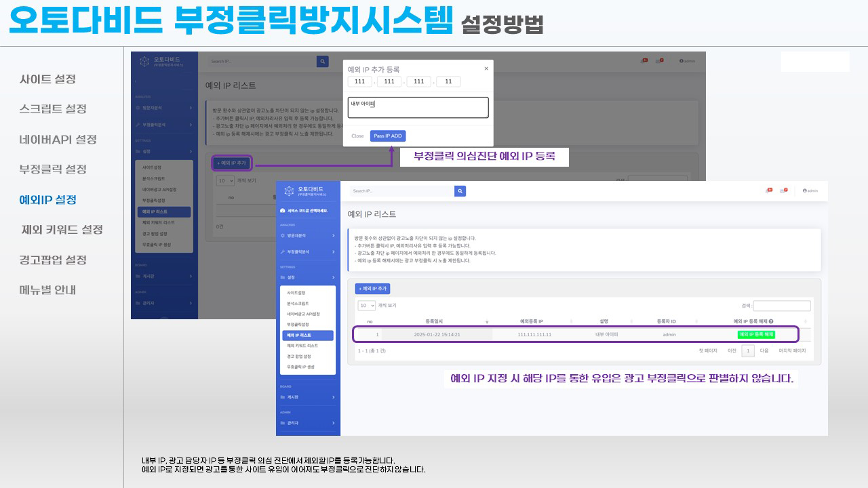Click Close in the IP registration dialog
This screenshot has width=868, height=488.
(x=357, y=136)
